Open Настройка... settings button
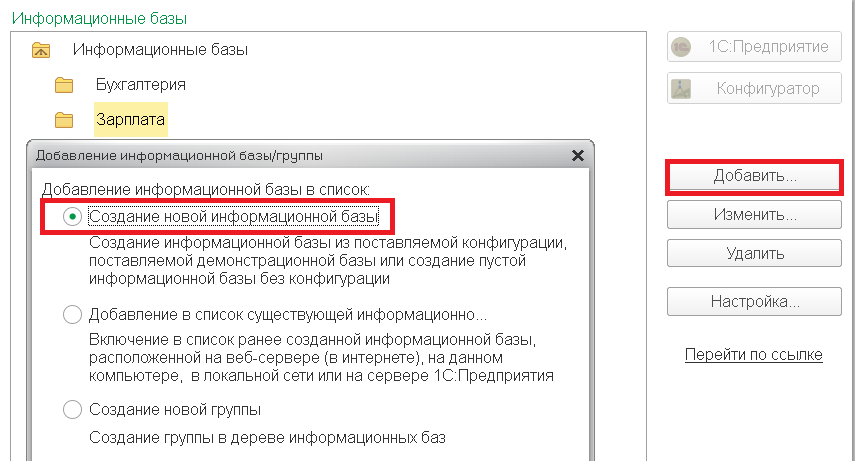 click(x=755, y=301)
